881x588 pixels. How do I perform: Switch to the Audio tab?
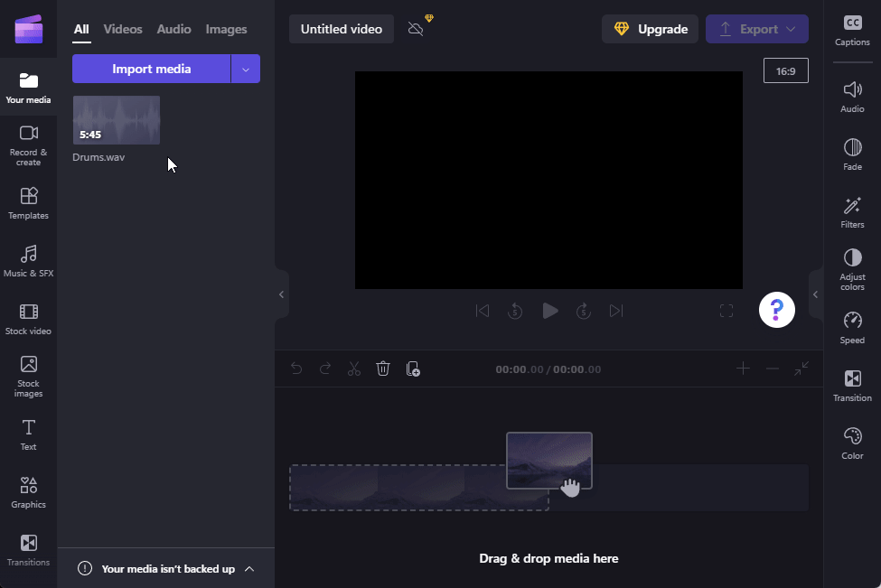(173, 29)
